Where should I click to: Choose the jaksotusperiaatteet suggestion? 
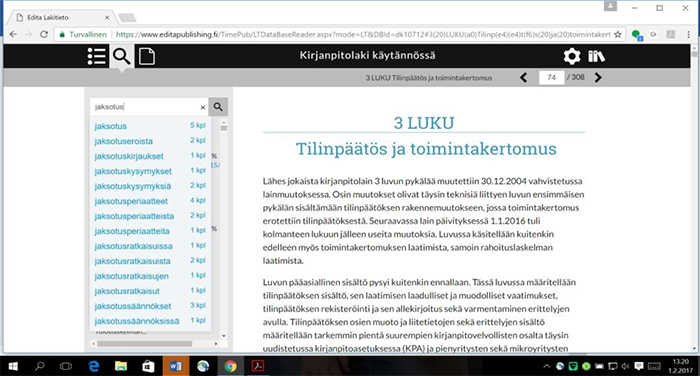click(150, 201)
